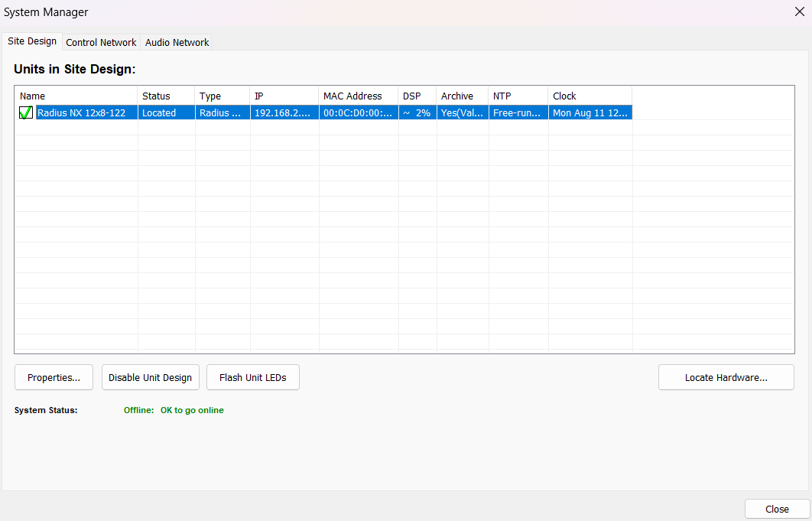Sort by the Name column header
This screenshot has height=521, width=812.
(76, 96)
